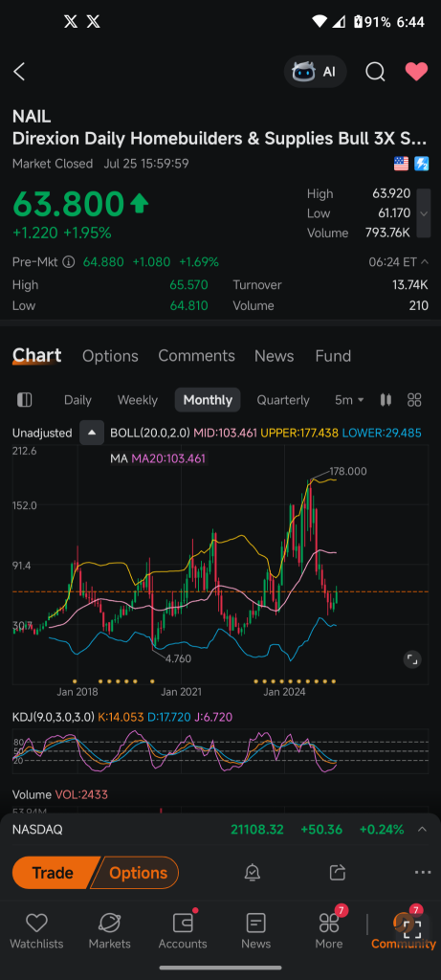Open the three-dot more menu
This screenshot has width=441, height=980.
pos(422,873)
